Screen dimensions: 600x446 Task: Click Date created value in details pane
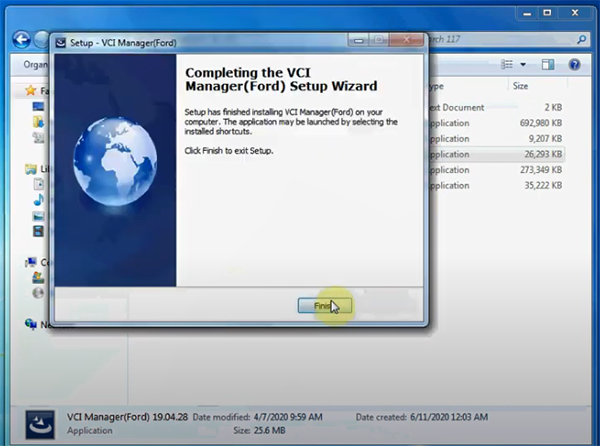click(449, 417)
